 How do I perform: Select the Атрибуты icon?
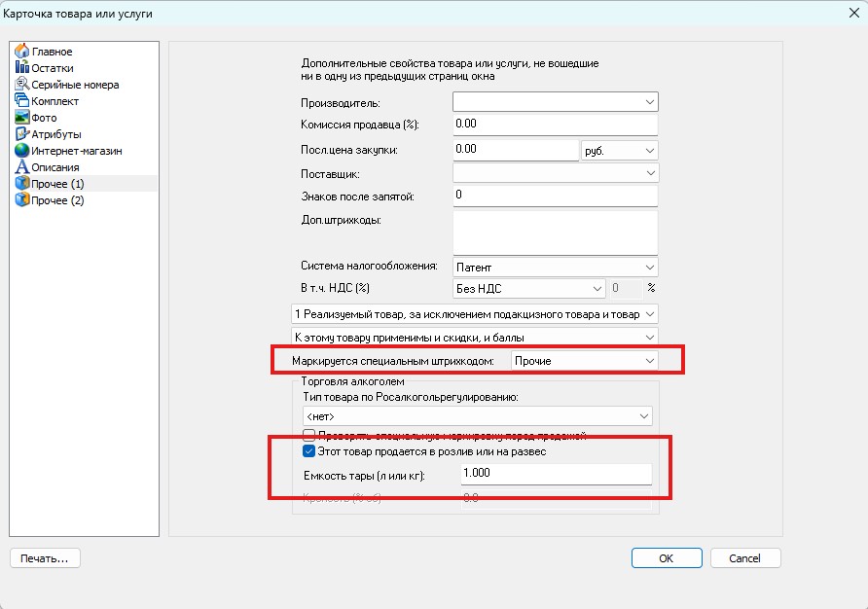tap(21, 134)
